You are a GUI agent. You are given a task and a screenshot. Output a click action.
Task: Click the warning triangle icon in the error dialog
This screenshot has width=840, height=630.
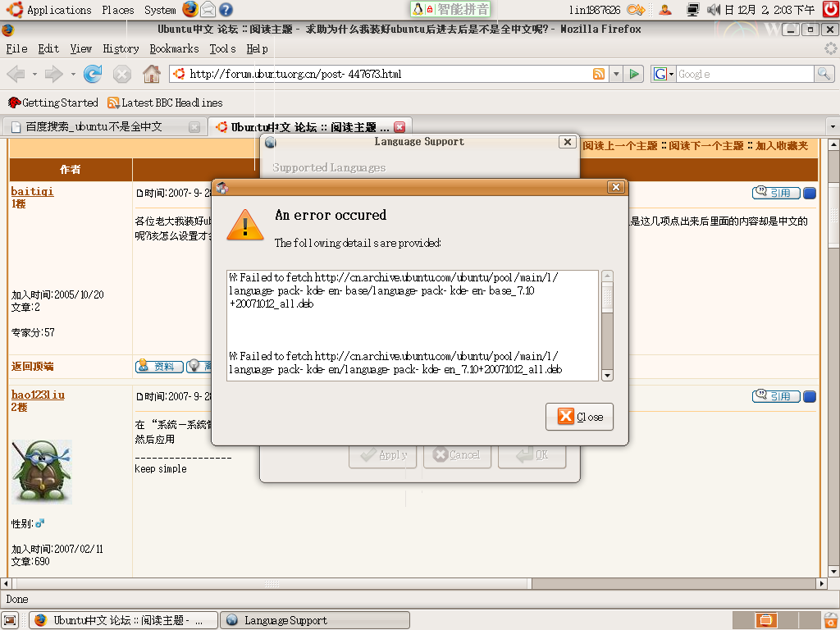point(245,225)
